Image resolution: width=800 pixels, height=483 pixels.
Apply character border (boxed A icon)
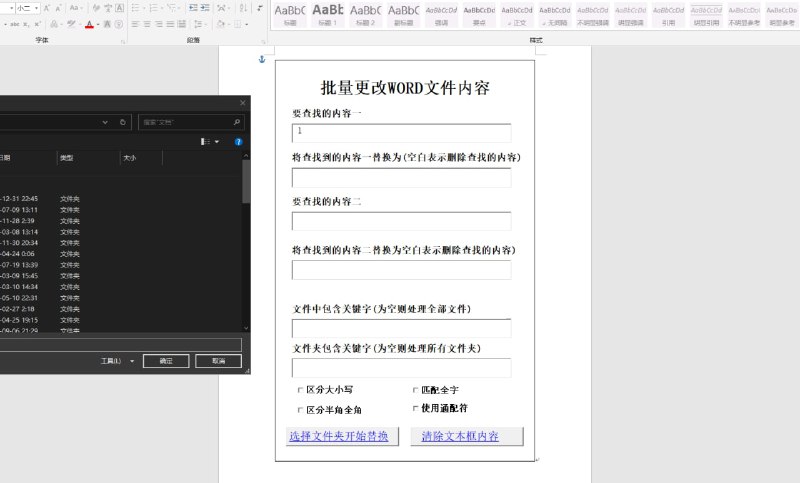119,8
